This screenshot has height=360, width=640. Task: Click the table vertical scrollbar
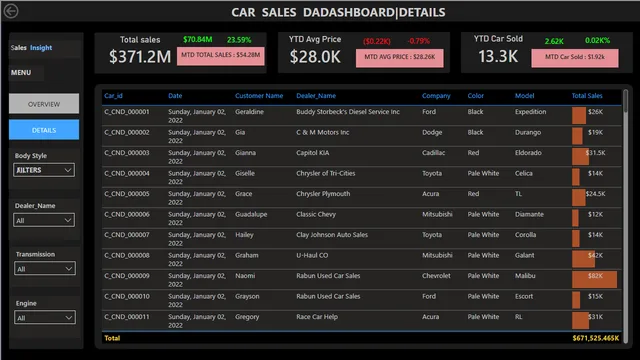click(x=626, y=216)
